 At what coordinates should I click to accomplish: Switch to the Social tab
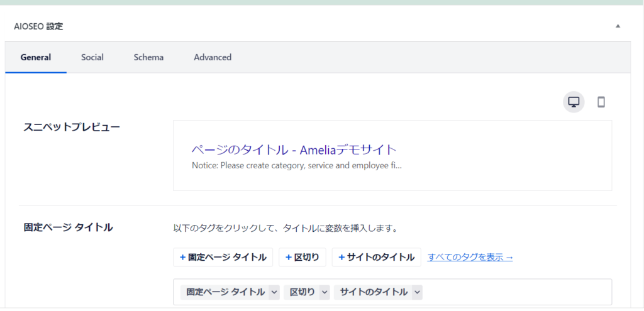point(92,57)
